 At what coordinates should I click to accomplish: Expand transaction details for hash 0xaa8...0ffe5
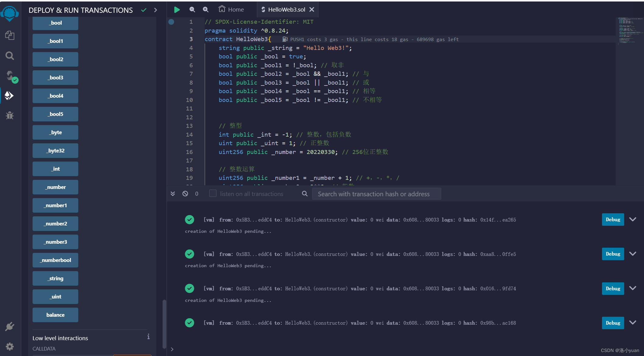(633, 254)
